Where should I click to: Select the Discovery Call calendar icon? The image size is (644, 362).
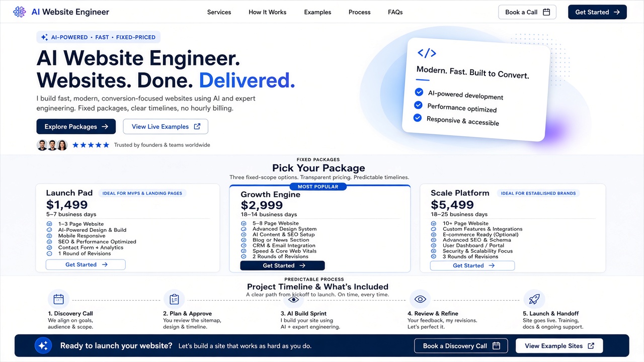tap(58, 299)
